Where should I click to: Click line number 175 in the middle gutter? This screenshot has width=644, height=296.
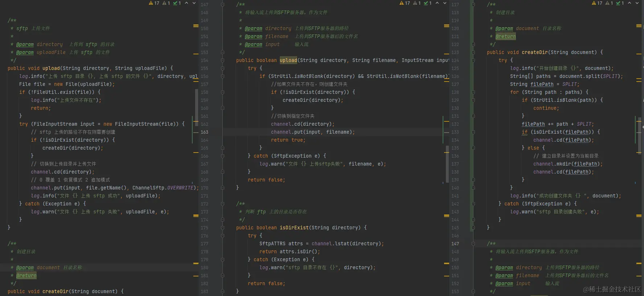click(x=204, y=228)
